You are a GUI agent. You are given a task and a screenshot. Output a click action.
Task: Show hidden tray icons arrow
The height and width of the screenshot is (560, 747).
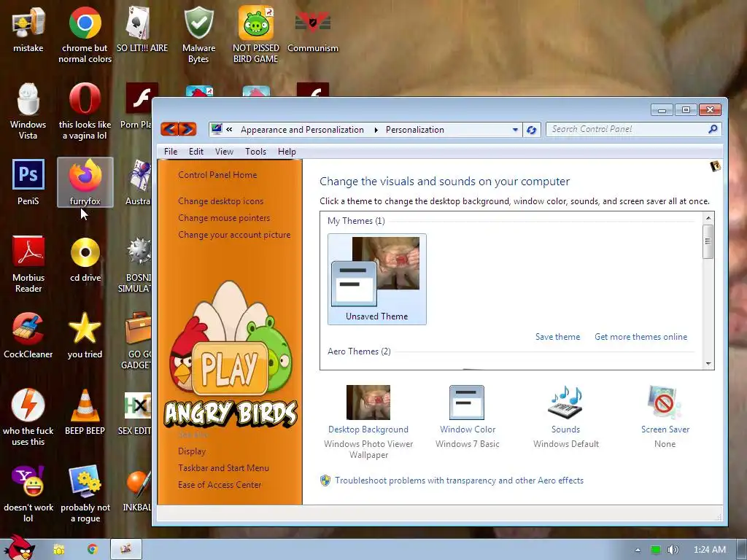(x=638, y=550)
